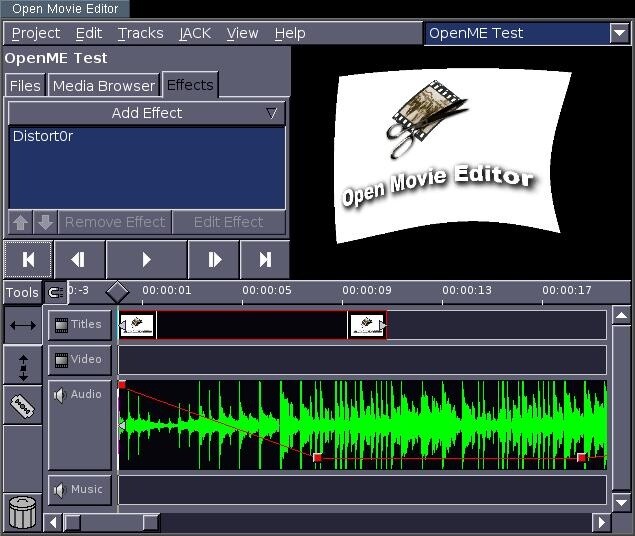Start playback with the play button
This screenshot has width=635, height=536.
[x=147, y=259]
